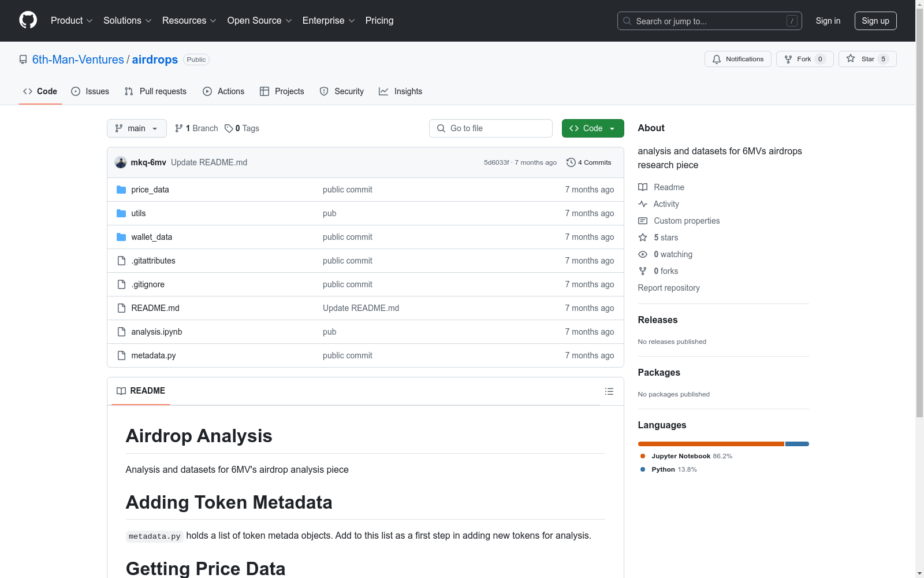Image resolution: width=924 pixels, height=578 pixels.
Task: Select the Code tab
Action: 40,91
